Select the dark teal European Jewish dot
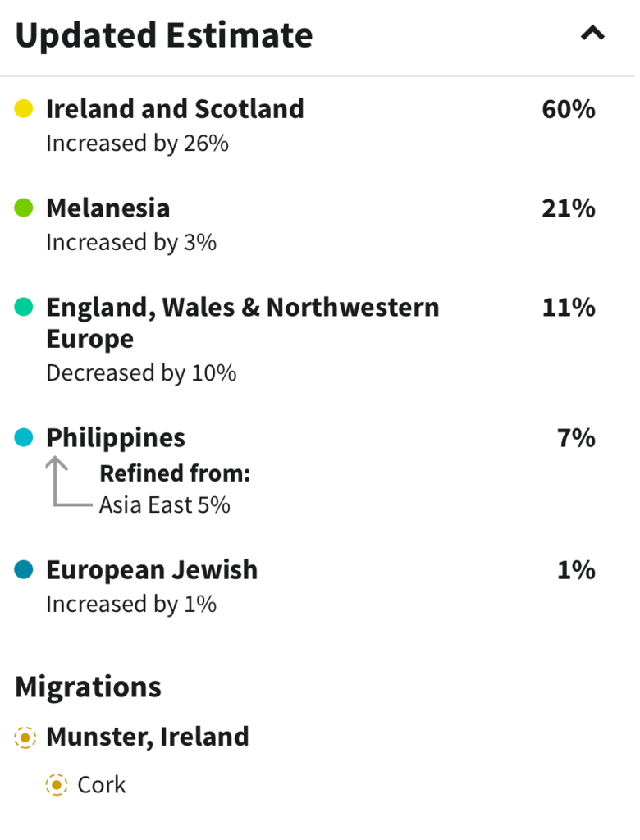The width and height of the screenshot is (640, 840). (x=24, y=569)
